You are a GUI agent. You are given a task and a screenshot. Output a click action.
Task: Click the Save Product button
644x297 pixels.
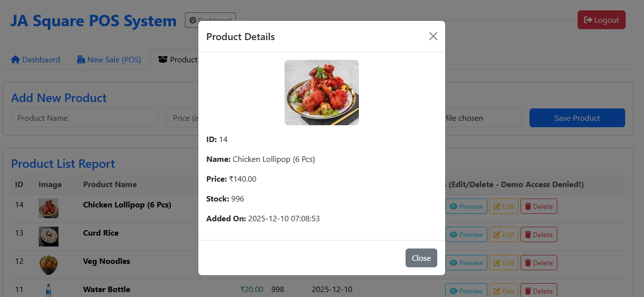pos(577,118)
